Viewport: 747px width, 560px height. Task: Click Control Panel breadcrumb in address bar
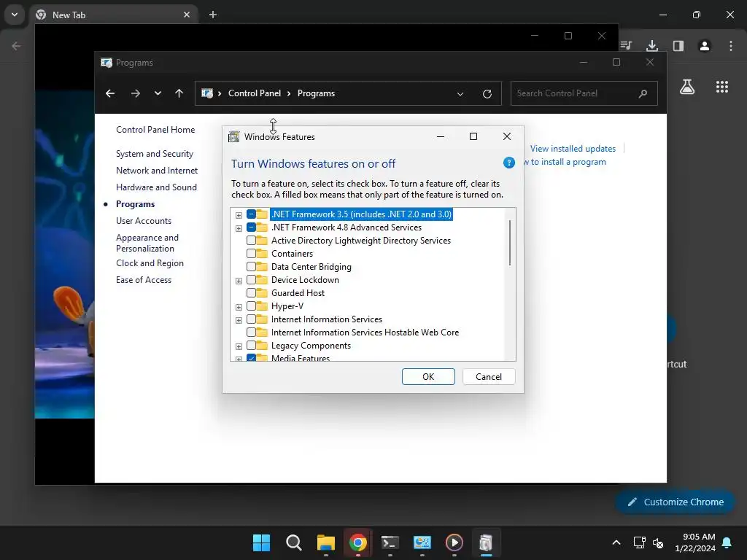click(255, 93)
